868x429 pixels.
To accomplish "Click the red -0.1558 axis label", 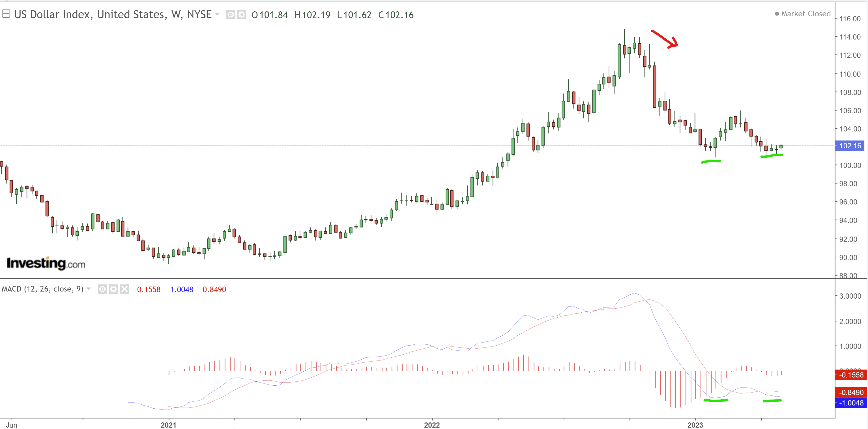I will (x=851, y=375).
